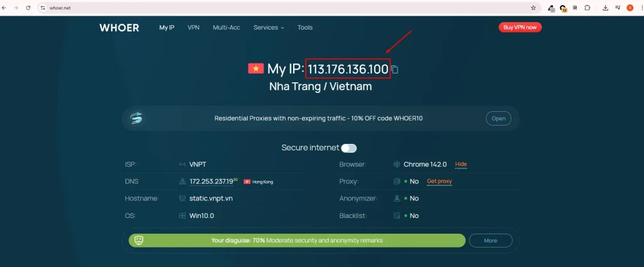
Task: Click the residential proxies banner logo
Action: [136, 118]
